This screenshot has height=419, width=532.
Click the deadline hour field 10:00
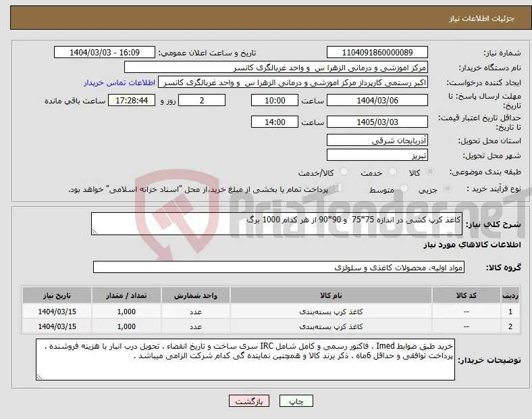click(275, 100)
